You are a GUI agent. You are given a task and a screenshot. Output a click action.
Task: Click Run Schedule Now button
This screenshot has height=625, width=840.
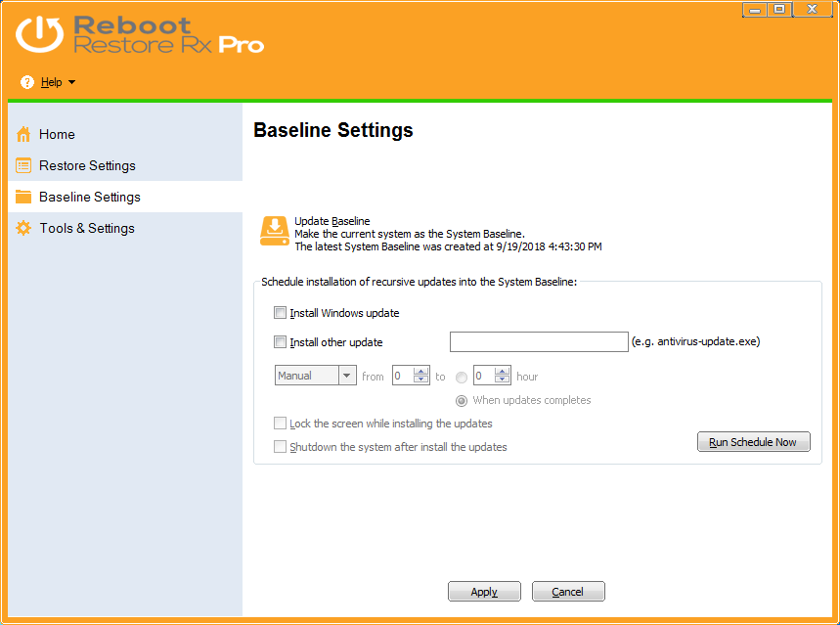click(x=753, y=442)
